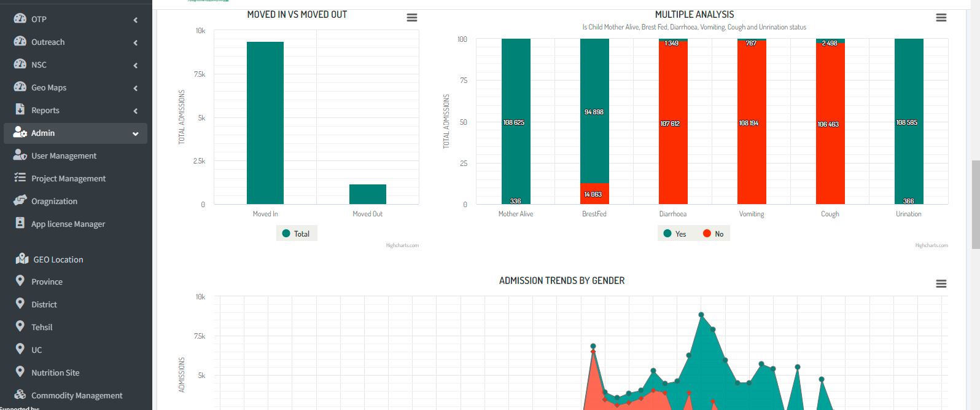Click the OTP dashboard gauge icon
This screenshot has width=980, height=410.
(x=20, y=18)
